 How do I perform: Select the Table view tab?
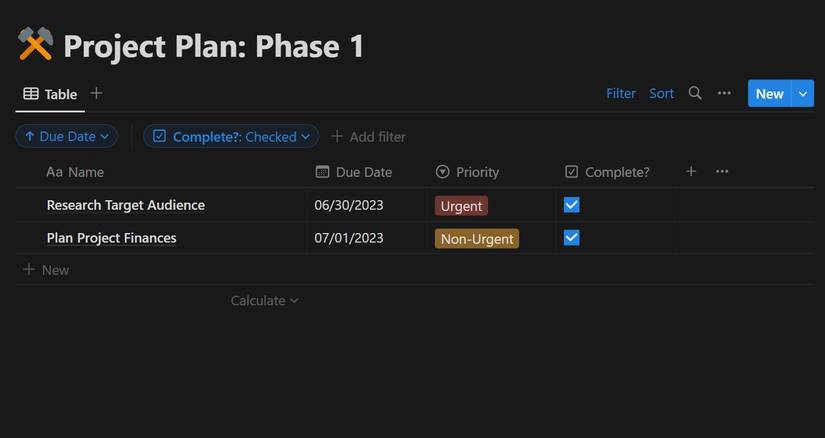click(x=51, y=94)
